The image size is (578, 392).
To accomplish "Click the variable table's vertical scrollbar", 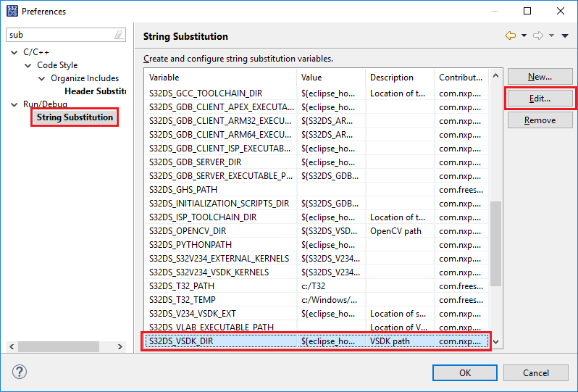I will [x=496, y=243].
